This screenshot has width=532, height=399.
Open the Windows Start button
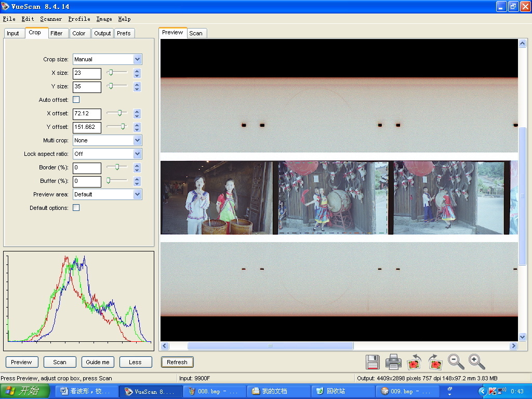click(25, 391)
